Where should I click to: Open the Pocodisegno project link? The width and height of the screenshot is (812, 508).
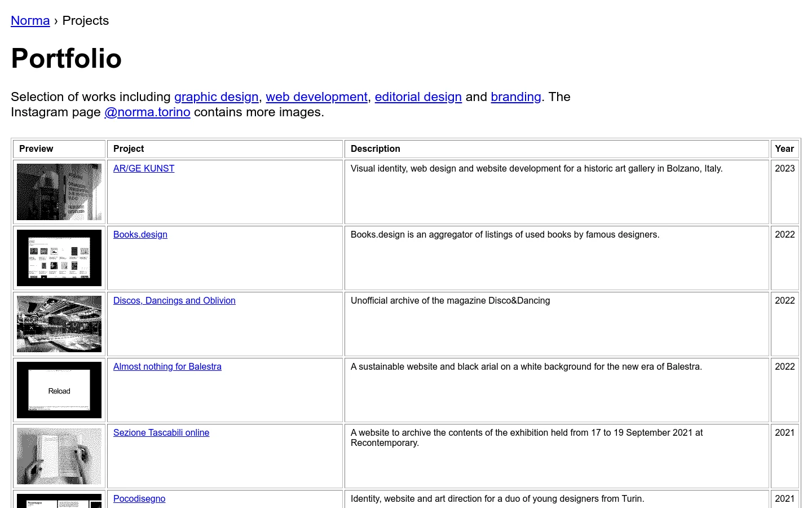pyautogui.click(x=139, y=499)
